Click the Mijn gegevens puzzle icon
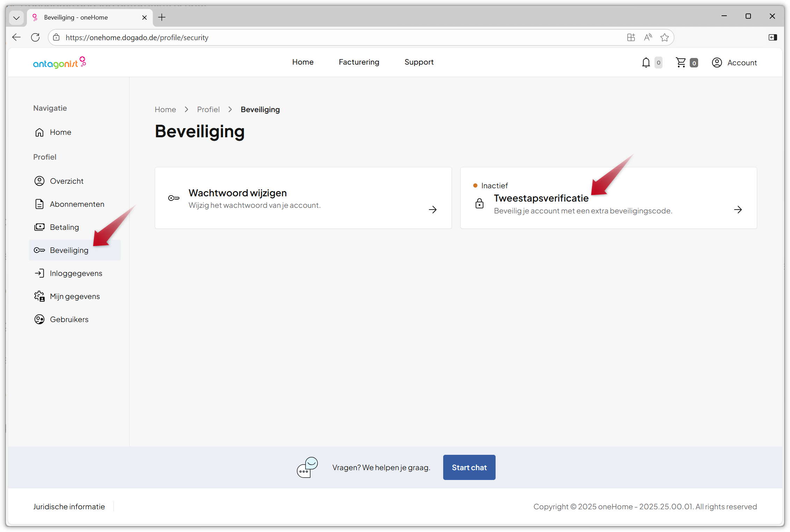Screen dimensions: 790x532 point(39,296)
